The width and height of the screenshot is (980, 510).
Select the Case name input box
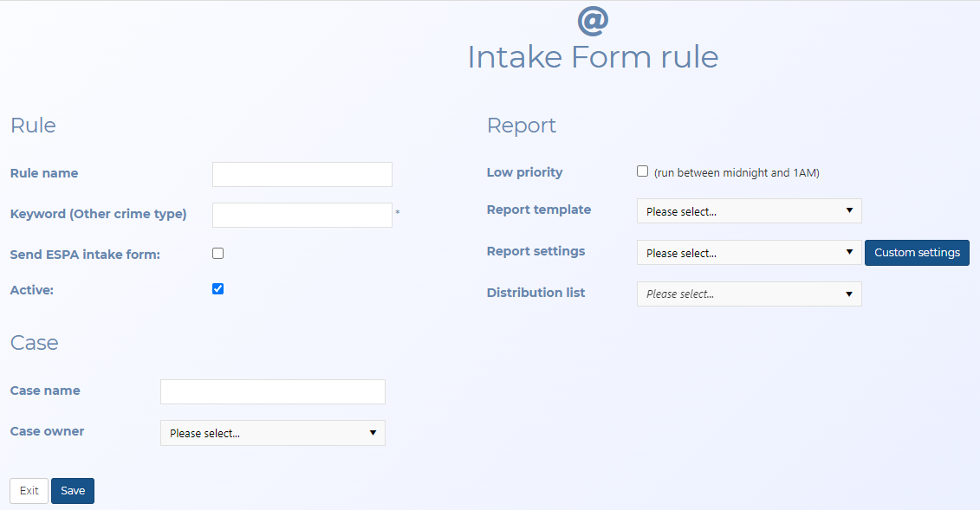tap(272, 391)
